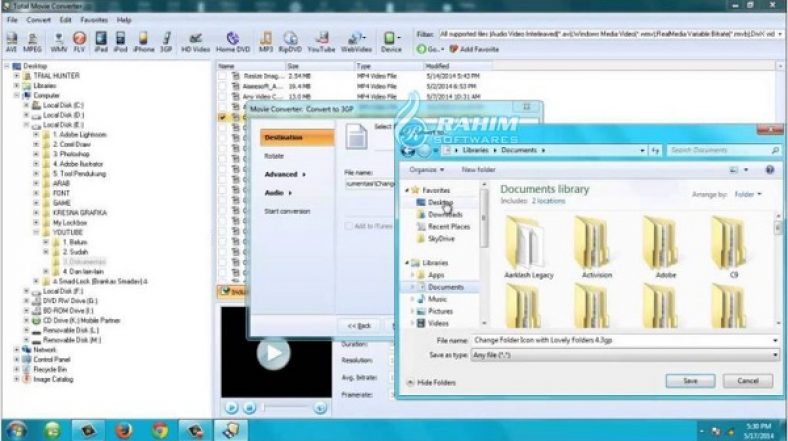Select the Adobe folder thumbnail
Viewport: 788px width, 441px height.
click(665, 247)
